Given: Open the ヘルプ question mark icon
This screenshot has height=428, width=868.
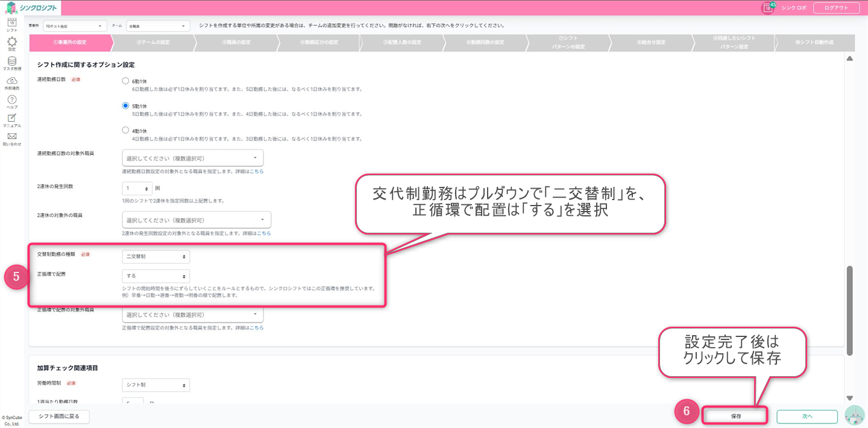Looking at the screenshot, I should point(11,99).
